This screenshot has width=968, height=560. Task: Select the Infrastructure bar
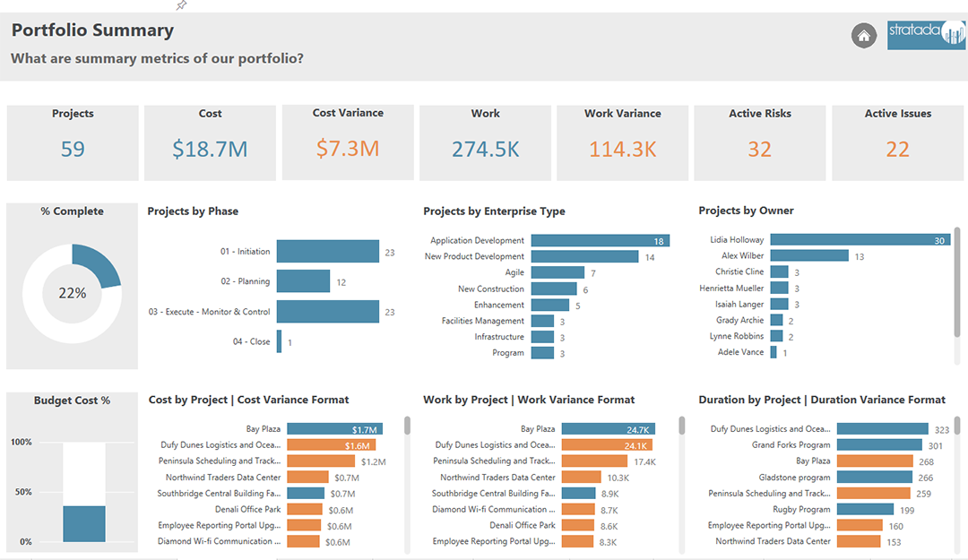[x=542, y=337]
